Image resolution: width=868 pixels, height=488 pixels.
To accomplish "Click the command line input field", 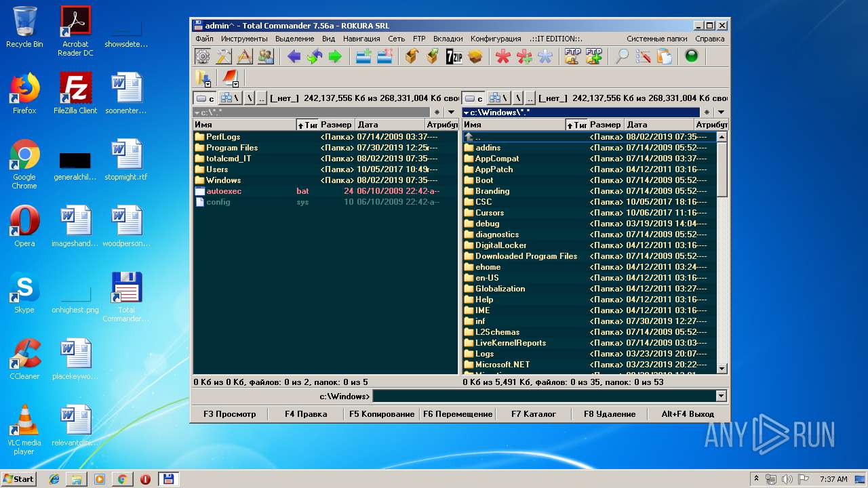I will click(544, 396).
